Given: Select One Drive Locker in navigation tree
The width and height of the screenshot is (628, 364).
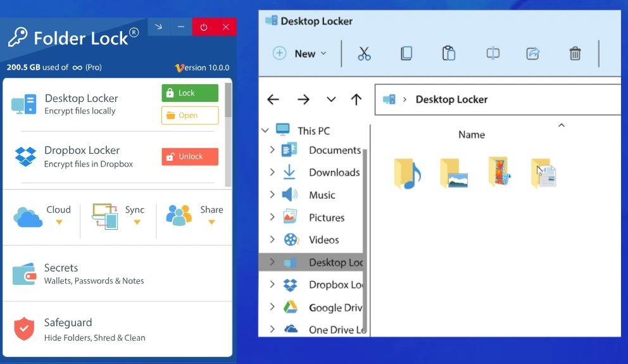Looking at the screenshot, I should click(337, 330).
